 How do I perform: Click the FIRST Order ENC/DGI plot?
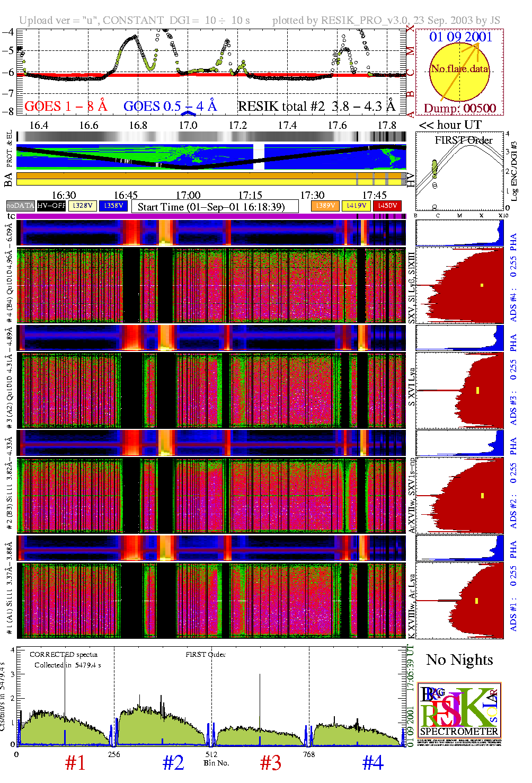459,172
